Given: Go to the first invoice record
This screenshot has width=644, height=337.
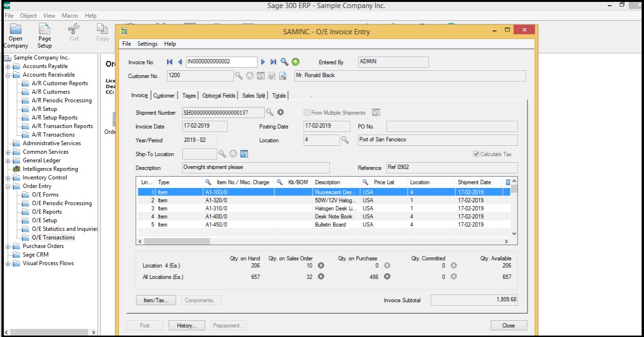Looking at the screenshot, I should (170, 62).
